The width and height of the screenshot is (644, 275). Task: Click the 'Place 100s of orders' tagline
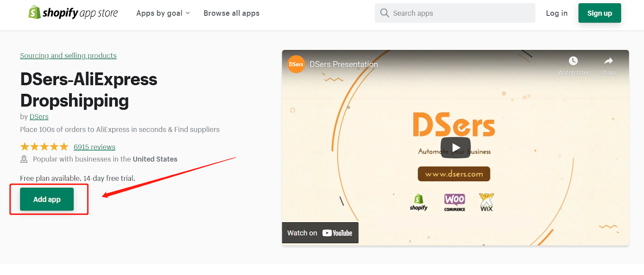pos(120,130)
